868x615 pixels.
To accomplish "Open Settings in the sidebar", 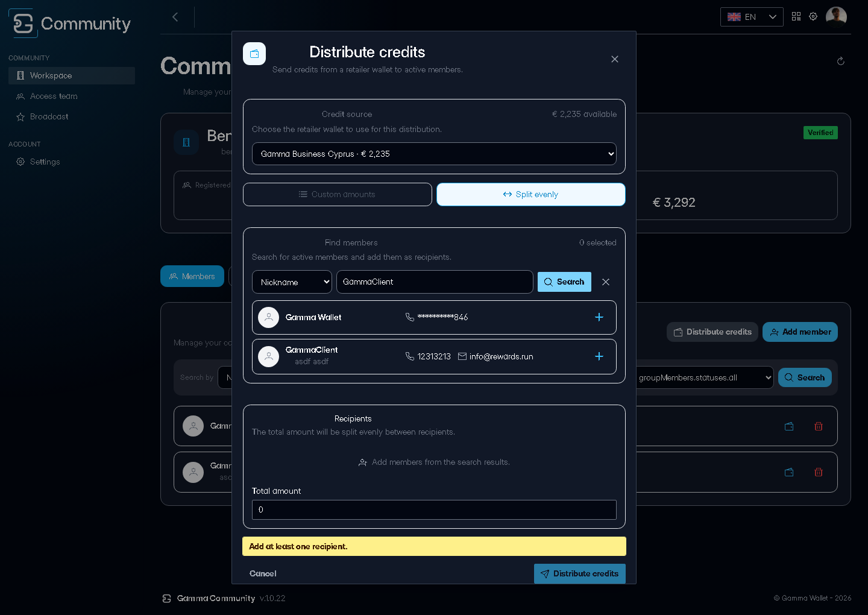I will [x=72, y=162].
